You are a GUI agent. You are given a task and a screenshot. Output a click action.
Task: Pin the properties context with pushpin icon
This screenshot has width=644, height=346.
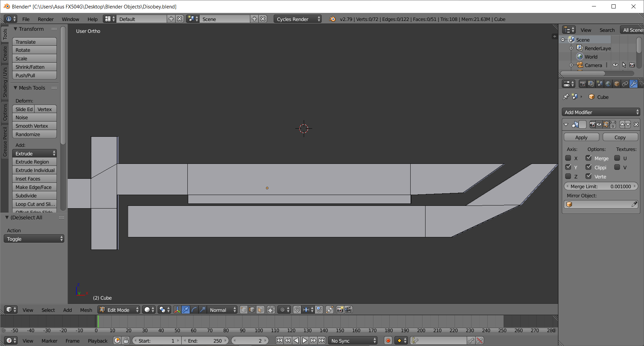[566, 97]
